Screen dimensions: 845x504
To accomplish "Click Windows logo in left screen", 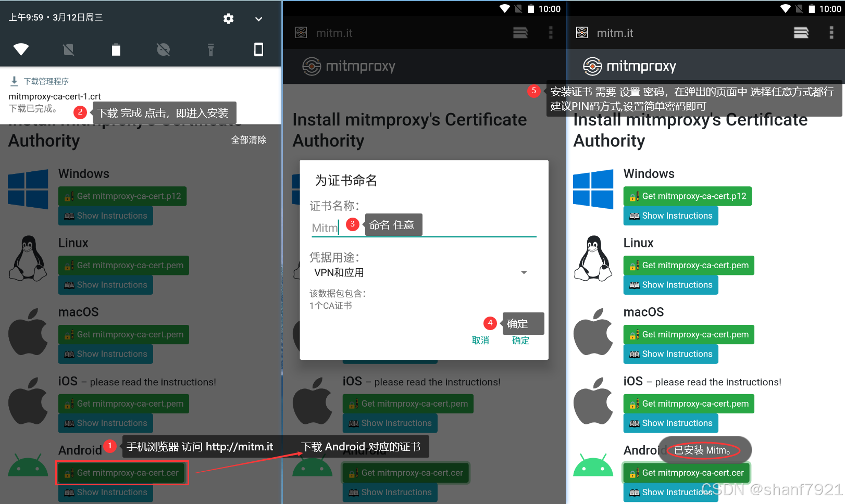I will pyautogui.click(x=28, y=189).
